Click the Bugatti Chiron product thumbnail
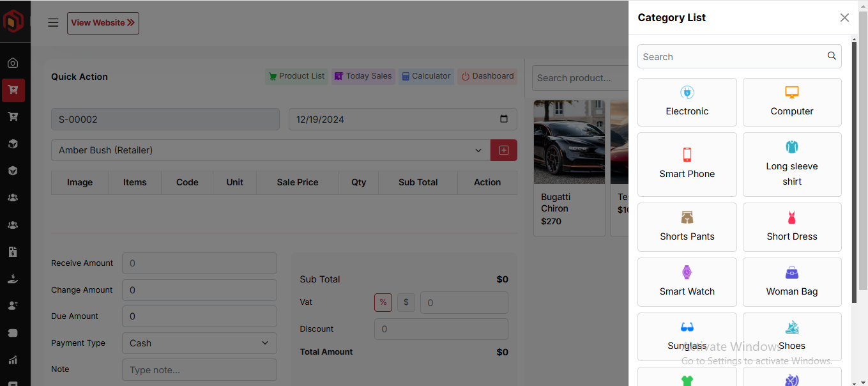Image resolution: width=868 pixels, height=386 pixels. click(x=569, y=142)
